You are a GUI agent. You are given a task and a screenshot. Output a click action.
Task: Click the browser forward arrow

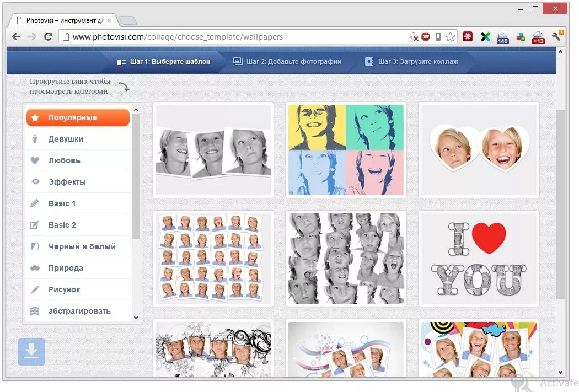tap(32, 36)
